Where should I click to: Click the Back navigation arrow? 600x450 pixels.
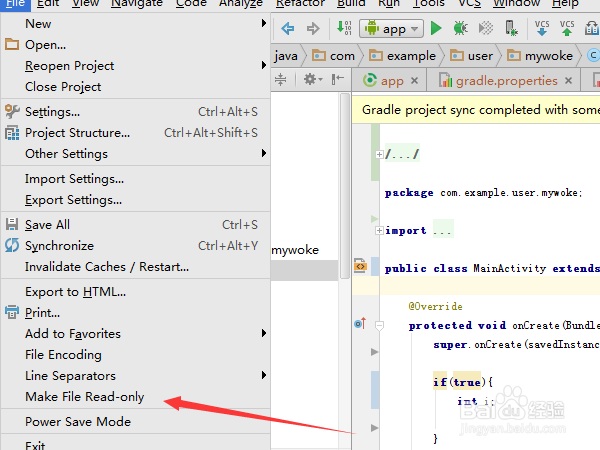click(287, 29)
